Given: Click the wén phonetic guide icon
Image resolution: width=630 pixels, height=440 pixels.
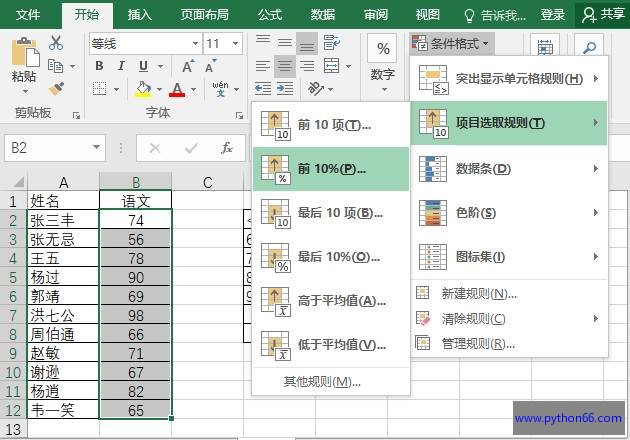Looking at the screenshot, I should point(220,88).
